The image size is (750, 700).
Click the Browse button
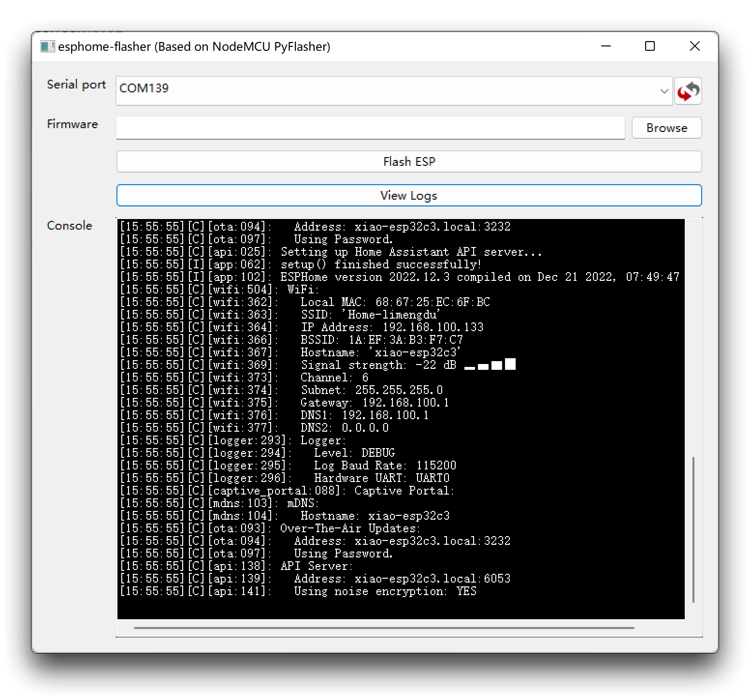pyautogui.click(x=667, y=128)
